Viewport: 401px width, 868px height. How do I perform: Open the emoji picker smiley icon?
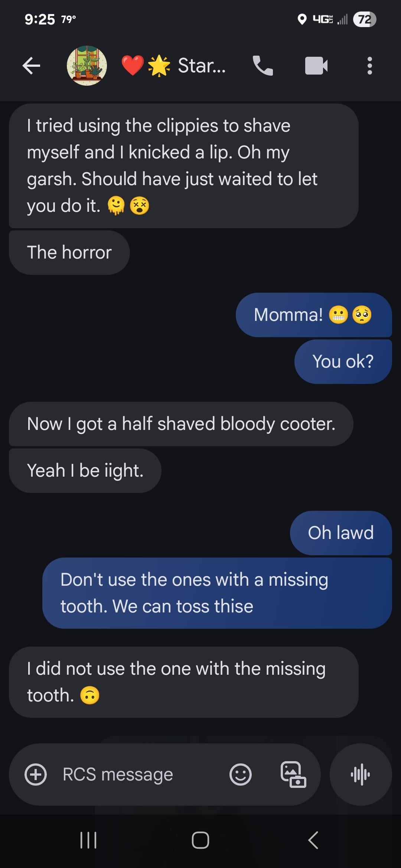(241, 775)
